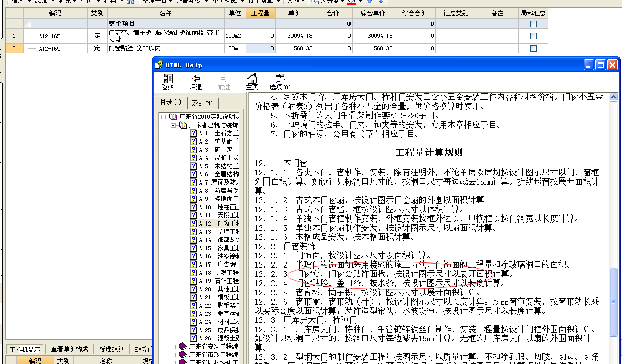Open the 选项 options icon

point(280,79)
